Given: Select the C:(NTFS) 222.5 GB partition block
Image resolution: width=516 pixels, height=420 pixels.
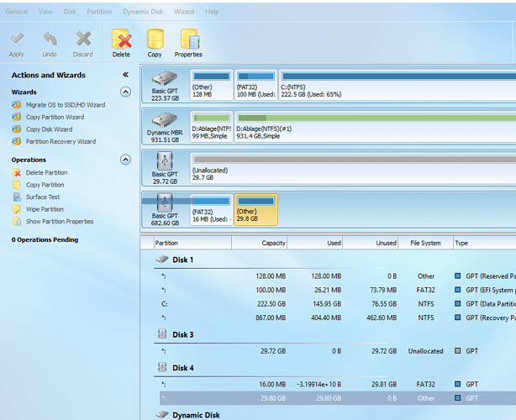Looking at the screenshot, I should (398, 85).
